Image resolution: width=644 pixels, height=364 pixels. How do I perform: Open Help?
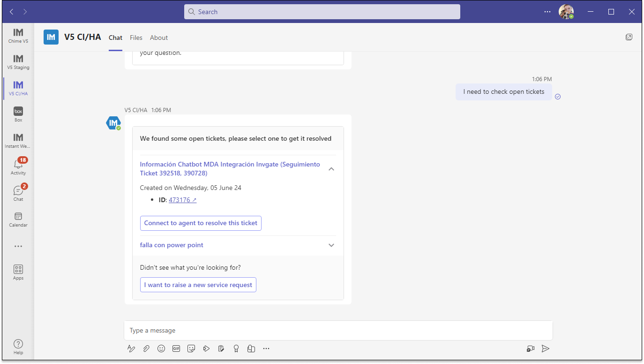tap(18, 347)
